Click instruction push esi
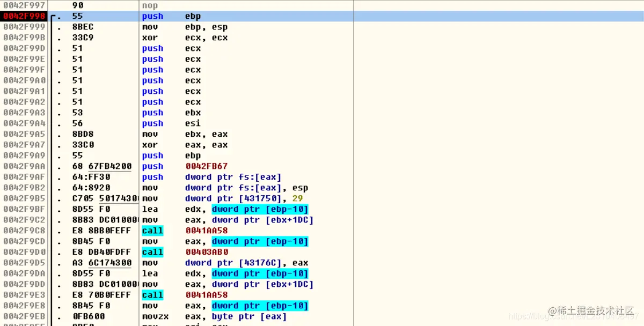This screenshot has width=644, height=326. point(172,123)
